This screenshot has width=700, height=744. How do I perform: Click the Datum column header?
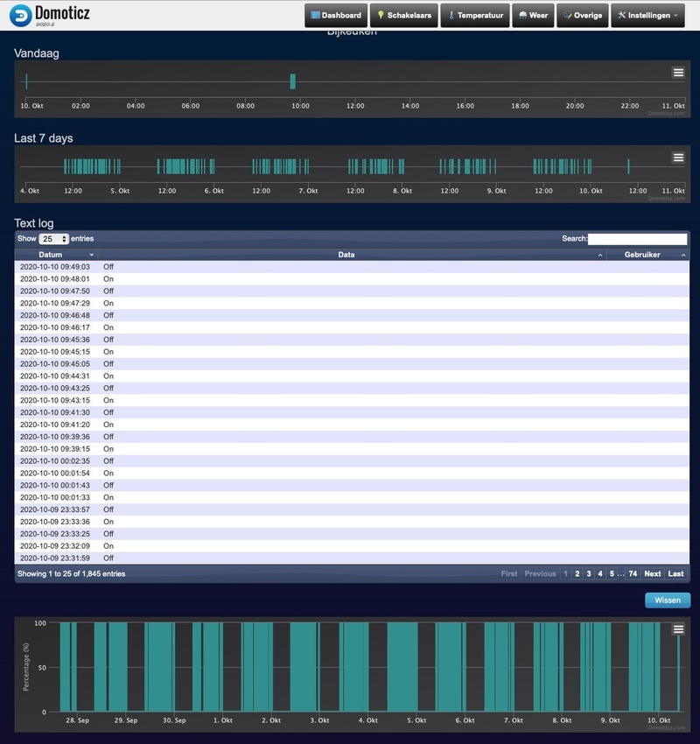click(x=56, y=255)
